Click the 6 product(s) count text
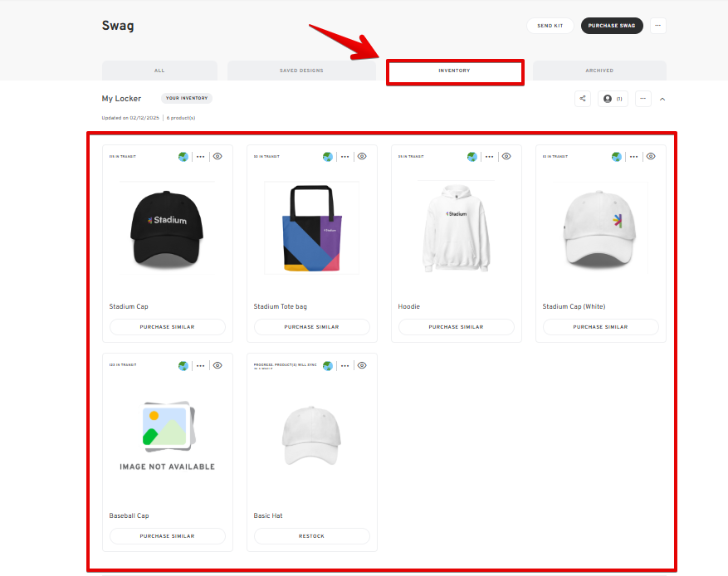This screenshot has height=576, width=728. [181, 118]
